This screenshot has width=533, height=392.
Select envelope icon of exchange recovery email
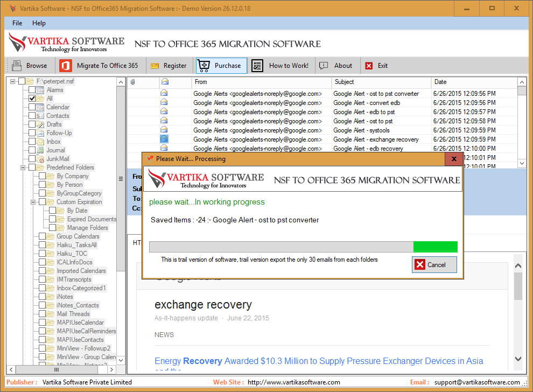(x=164, y=139)
